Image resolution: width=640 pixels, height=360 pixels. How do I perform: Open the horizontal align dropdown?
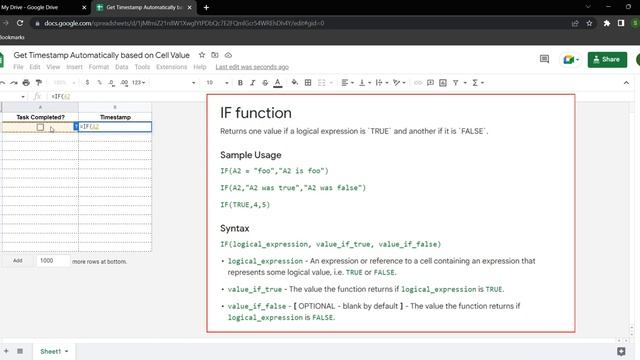(x=347, y=83)
